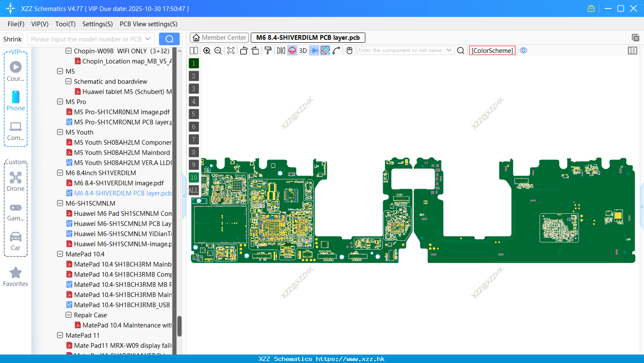Collapse the MatePad 11 tree node
644x363 pixels.
[60, 335]
